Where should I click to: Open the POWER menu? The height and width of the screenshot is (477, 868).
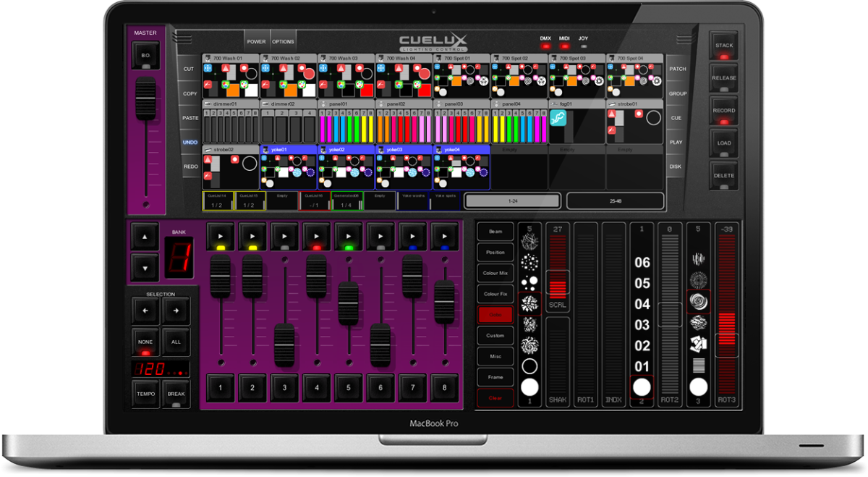[256, 42]
